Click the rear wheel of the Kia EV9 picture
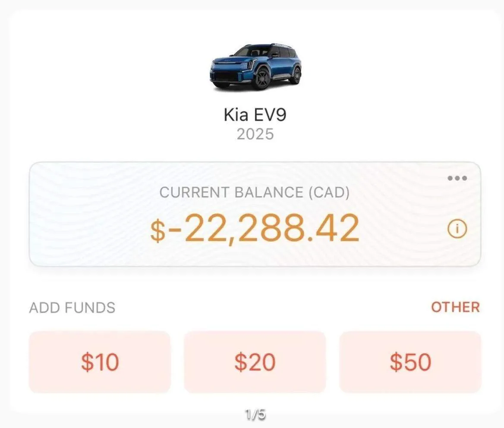Screen dimensions: 504x428 click(x=296, y=76)
